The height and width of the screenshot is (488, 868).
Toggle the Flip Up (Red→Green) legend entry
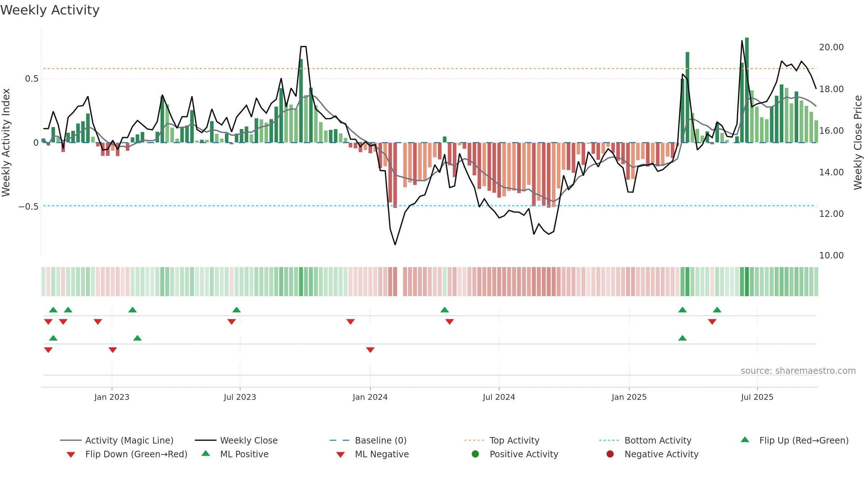[x=794, y=440]
